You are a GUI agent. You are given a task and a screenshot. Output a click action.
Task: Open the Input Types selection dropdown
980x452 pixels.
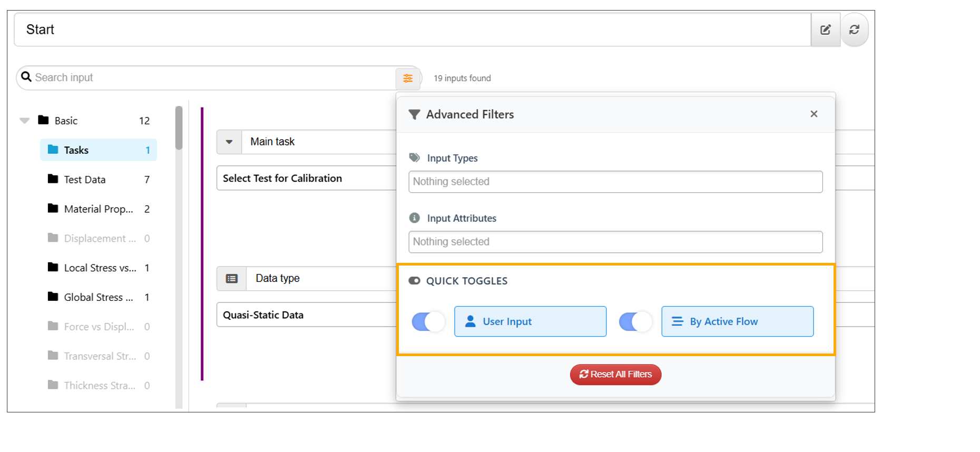point(615,182)
